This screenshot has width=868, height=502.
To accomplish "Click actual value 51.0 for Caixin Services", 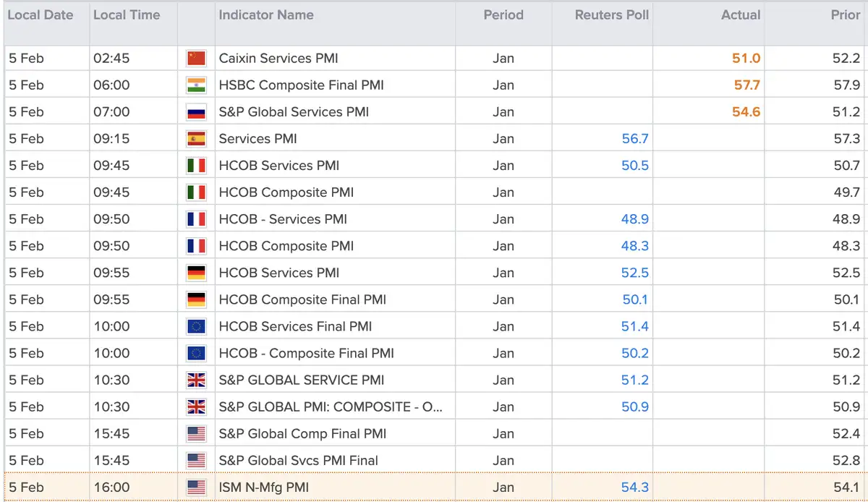I will (x=746, y=59).
